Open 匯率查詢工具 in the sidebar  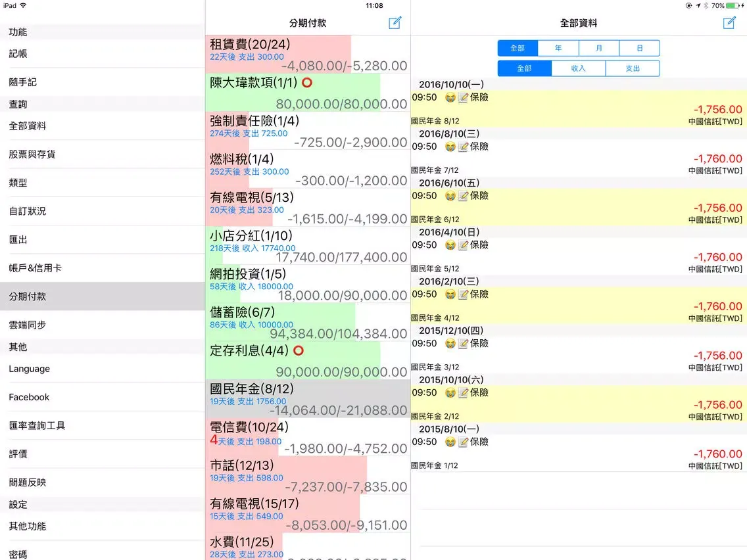click(103, 426)
